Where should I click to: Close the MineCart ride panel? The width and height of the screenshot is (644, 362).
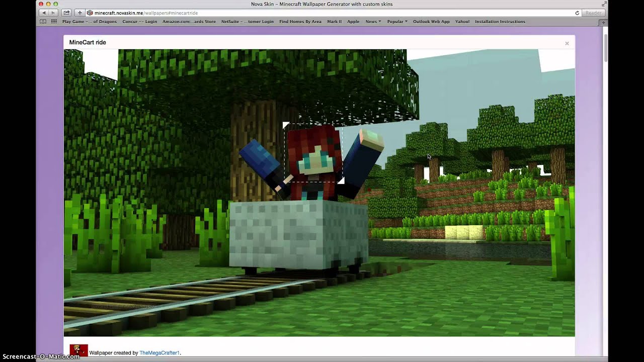567,43
